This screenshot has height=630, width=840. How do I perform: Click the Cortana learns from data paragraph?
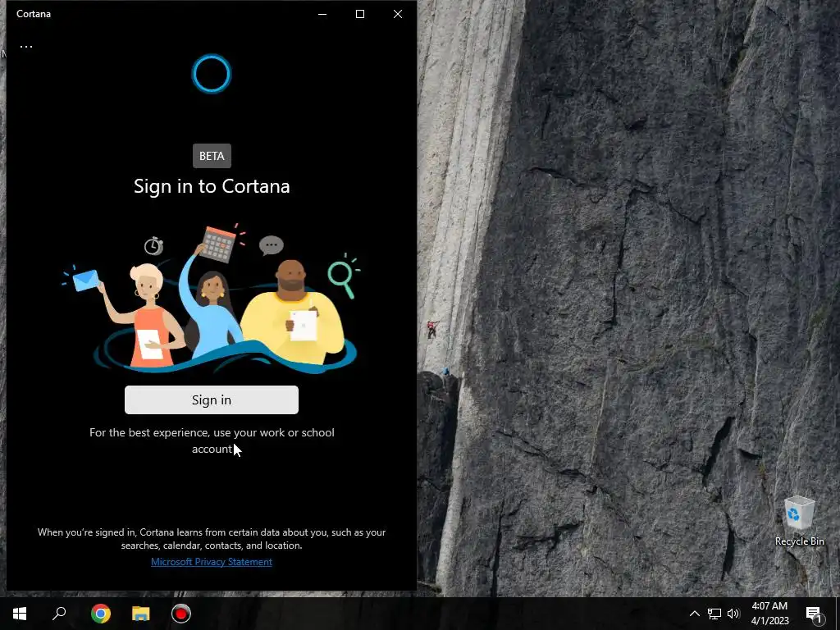click(x=212, y=538)
